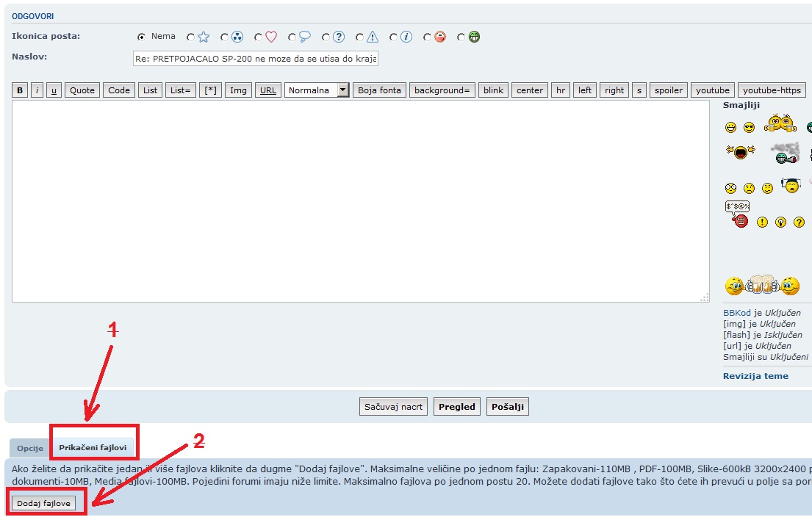Screen dimensions: 812x517
Task: Click the graduation cap smiley
Action: click(791, 185)
